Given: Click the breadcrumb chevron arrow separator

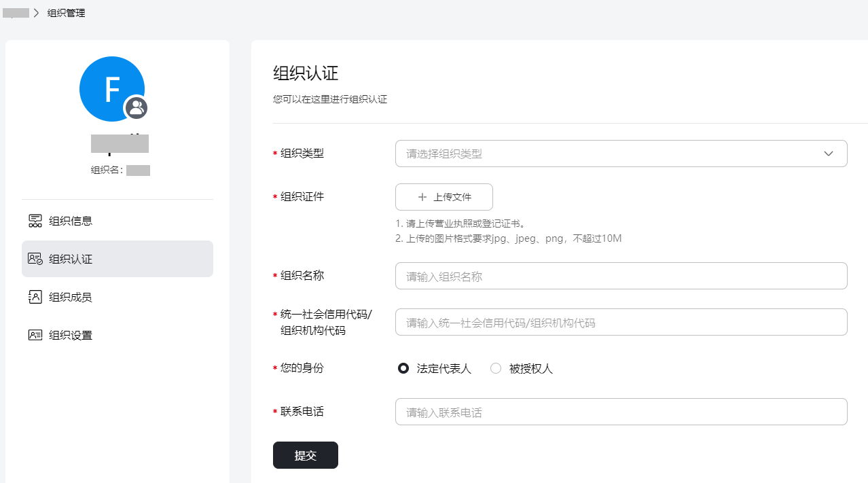Looking at the screenshot, I should [36, 13].
